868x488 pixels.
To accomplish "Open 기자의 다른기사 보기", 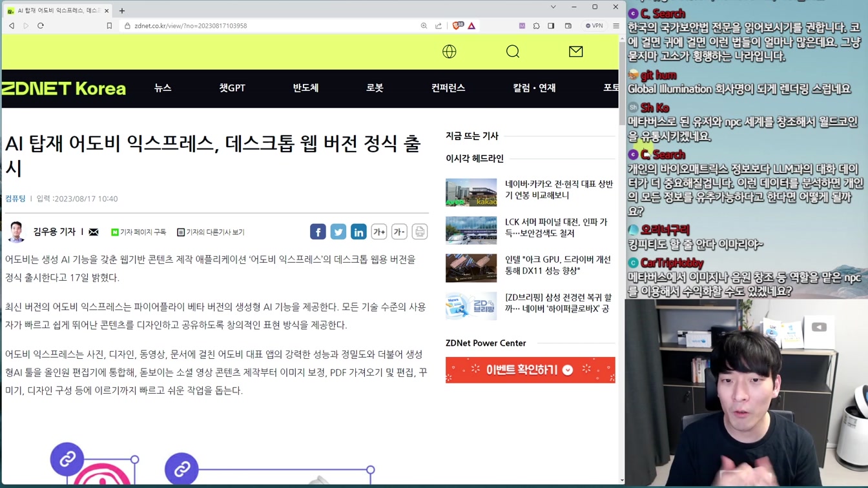I will pos(211,232).
